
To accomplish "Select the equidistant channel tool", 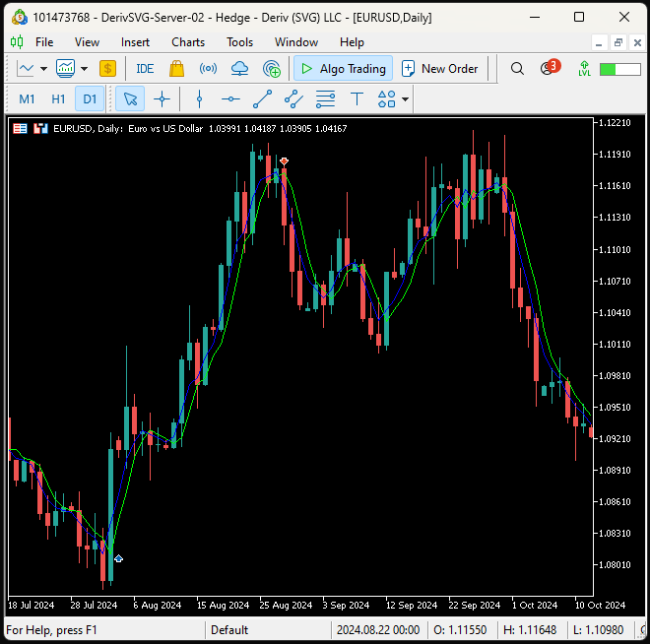I will pyautogui.click(x=293, y=99).
